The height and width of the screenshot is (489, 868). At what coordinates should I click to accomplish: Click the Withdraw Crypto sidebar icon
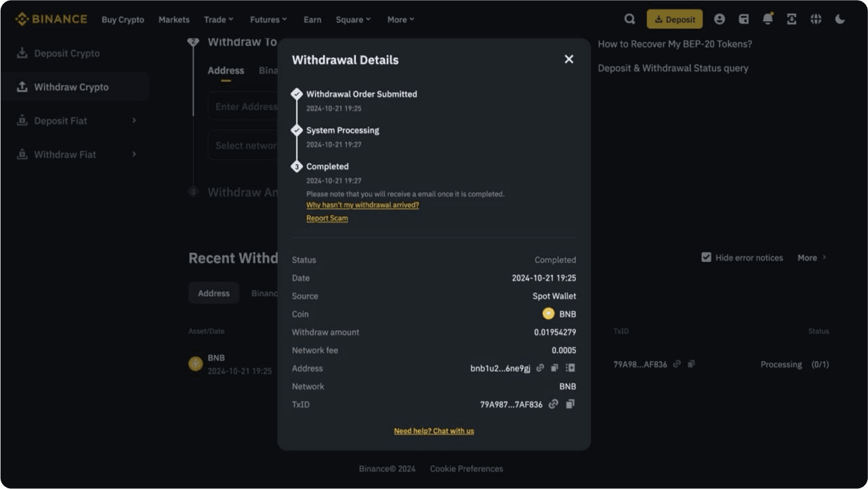[x=22, y=87]
